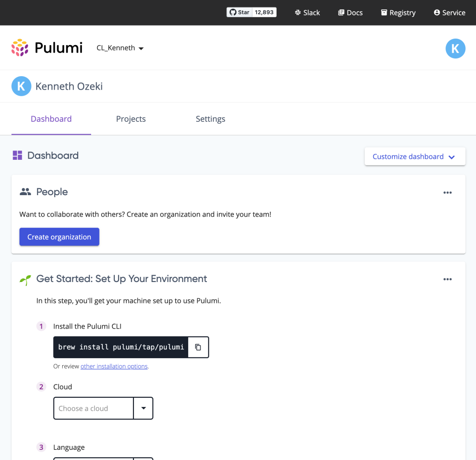Open the Pulumi Docs

coord(350,13)
